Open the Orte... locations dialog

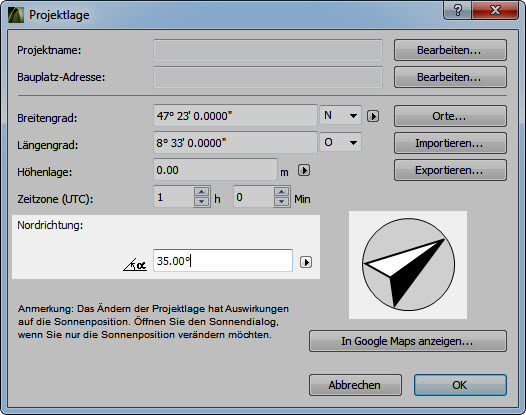(450, 116)
